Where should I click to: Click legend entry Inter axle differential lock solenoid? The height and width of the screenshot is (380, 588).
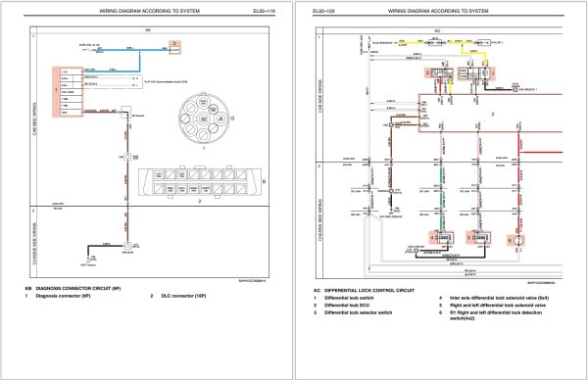click(x=499, y=298)
